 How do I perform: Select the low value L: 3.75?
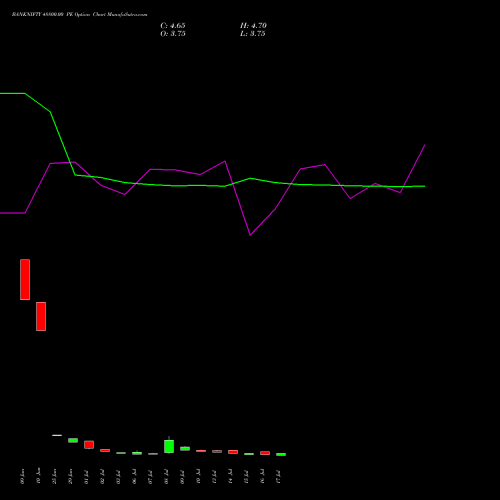pyautogui.click(x=252, y=34)
